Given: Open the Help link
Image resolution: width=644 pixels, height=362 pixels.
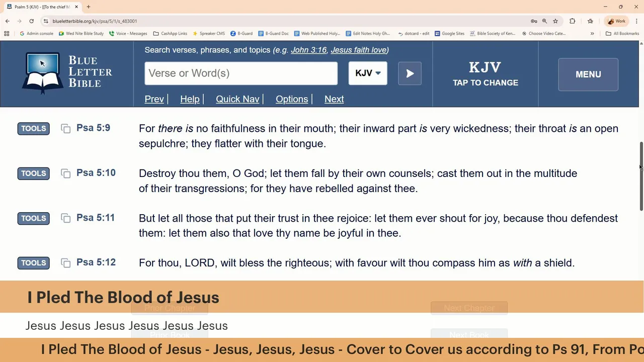Looking at the screenshot, I should click(x=190, y=99).
